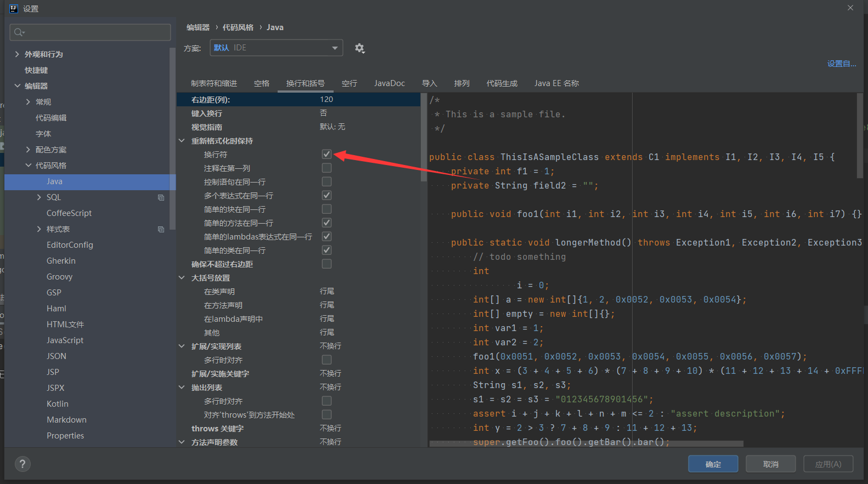868x484 pixels.
Task: Click the 取消 button
Action: (771, 464)
